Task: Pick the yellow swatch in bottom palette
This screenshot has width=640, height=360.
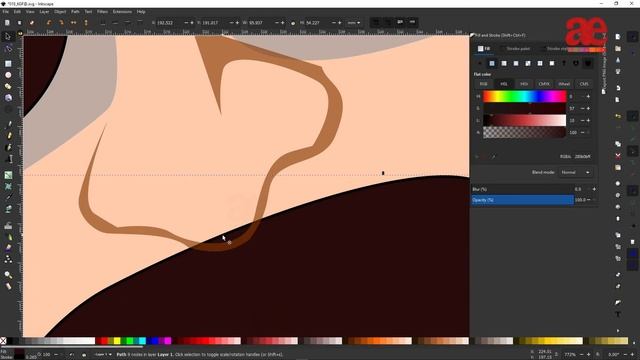Action: click(117, 341)
